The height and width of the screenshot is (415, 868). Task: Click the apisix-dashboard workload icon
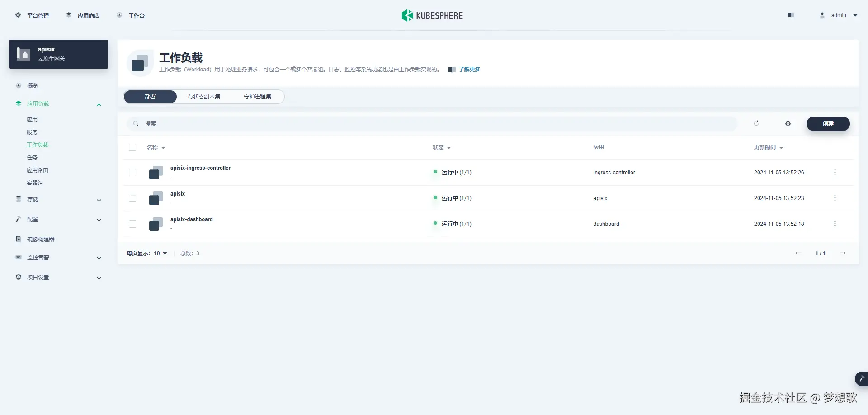(156, 224)
